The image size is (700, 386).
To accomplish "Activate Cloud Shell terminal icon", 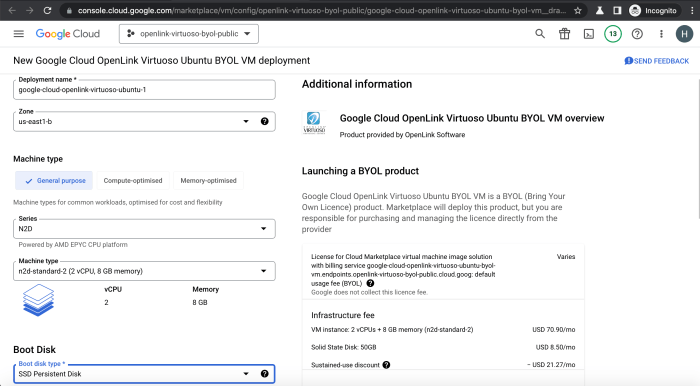I will [x=589, y=34].
